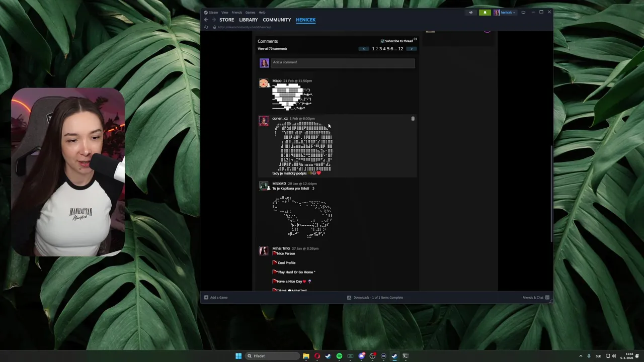Open Steam announcements megaphone icon

click(471, 13)
